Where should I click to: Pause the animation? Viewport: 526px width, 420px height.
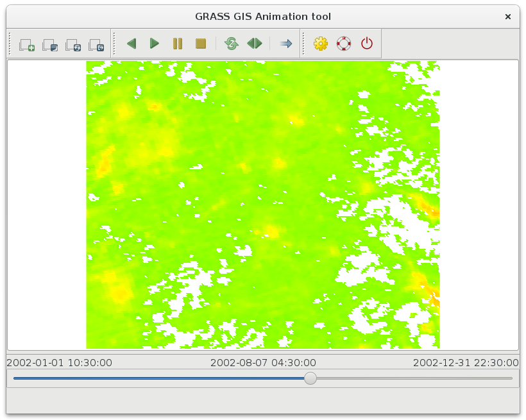click(x=178, y=44)
